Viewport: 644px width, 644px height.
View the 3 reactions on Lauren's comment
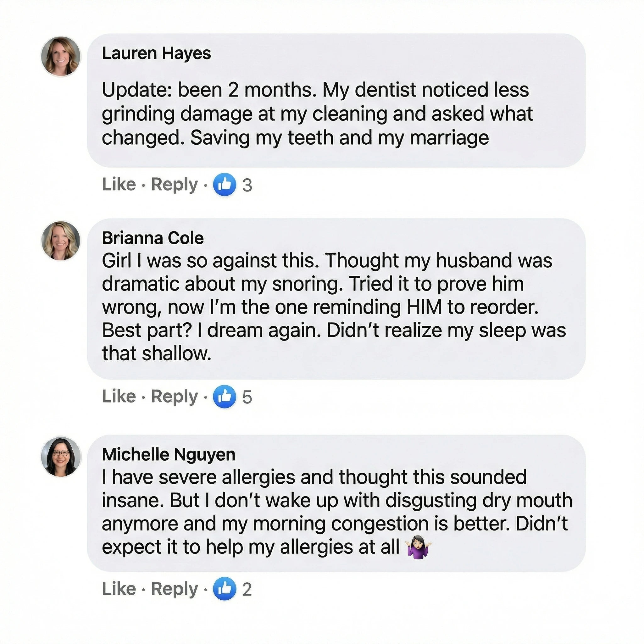(x=247, y=185)
